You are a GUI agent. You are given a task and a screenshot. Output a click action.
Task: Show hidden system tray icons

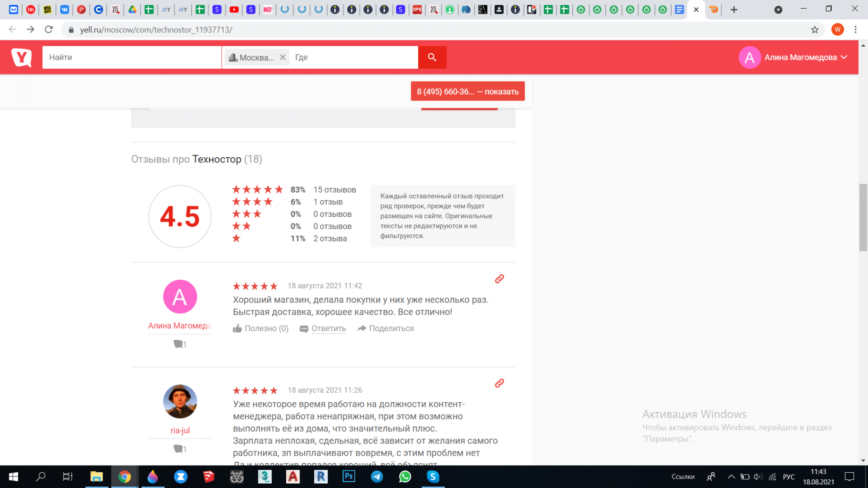(x=731, y=477)
